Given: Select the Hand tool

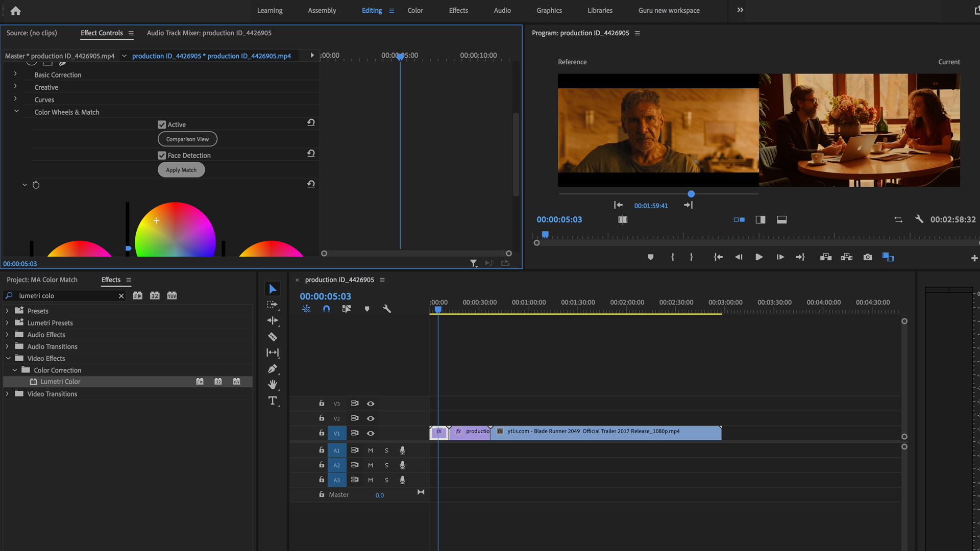Looking at the screenshot, I should point(273,385).
